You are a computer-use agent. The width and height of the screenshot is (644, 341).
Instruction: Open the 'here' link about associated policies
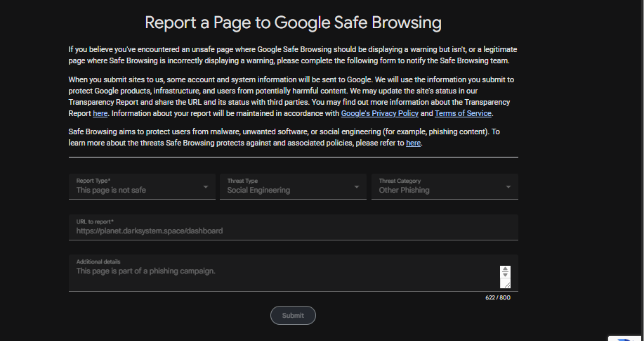click(x=413, y=143)
